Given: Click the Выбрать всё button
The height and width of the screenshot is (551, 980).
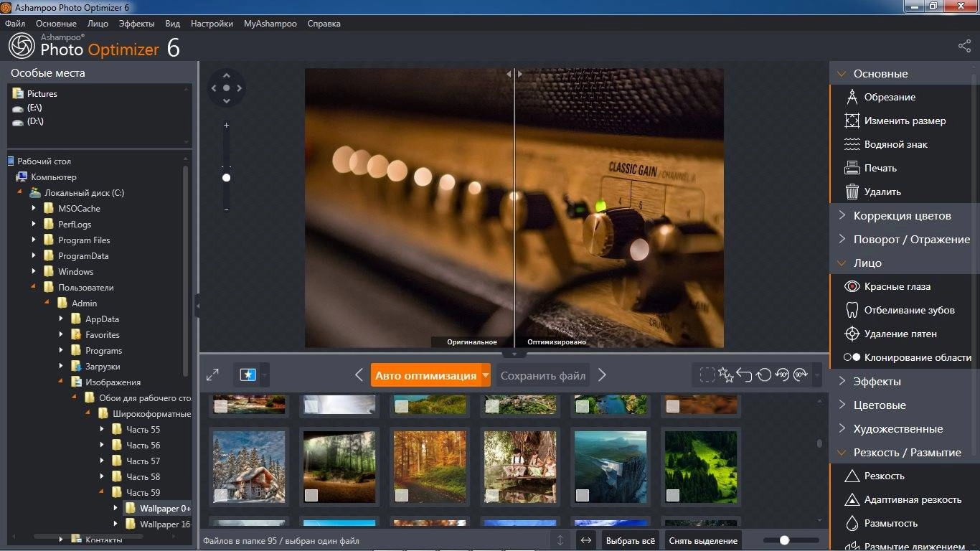Looking at the screenshot, I should pos(630,541).
